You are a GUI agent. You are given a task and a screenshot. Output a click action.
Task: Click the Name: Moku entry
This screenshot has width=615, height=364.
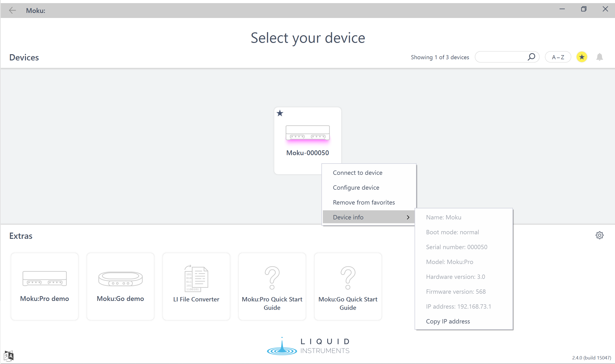click(x=464, y=217)
